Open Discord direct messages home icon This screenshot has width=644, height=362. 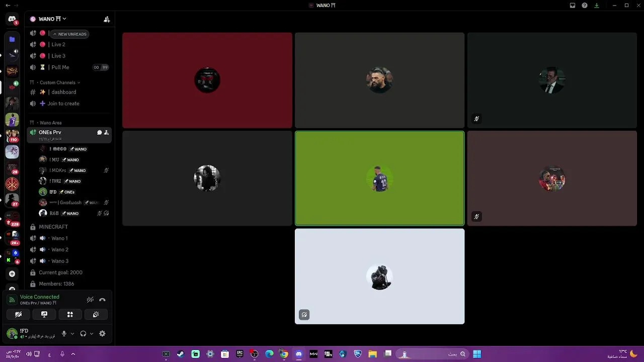point(12,19)
